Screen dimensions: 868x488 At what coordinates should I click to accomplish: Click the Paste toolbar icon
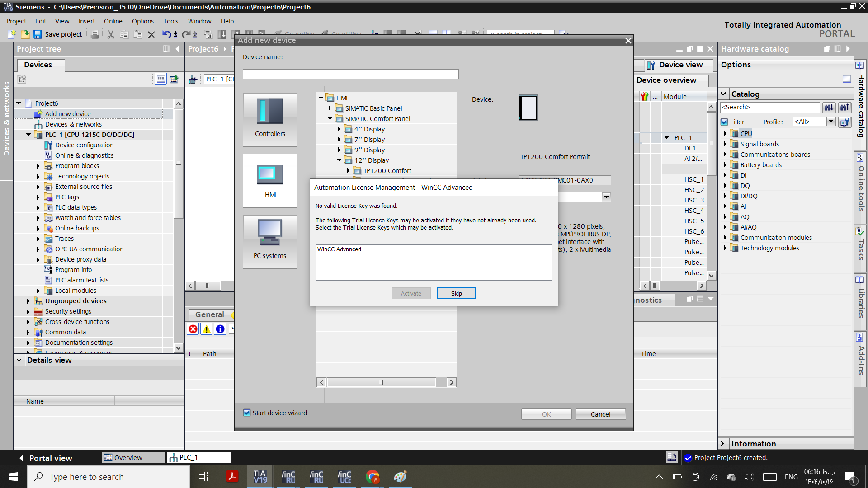point(138,34)
